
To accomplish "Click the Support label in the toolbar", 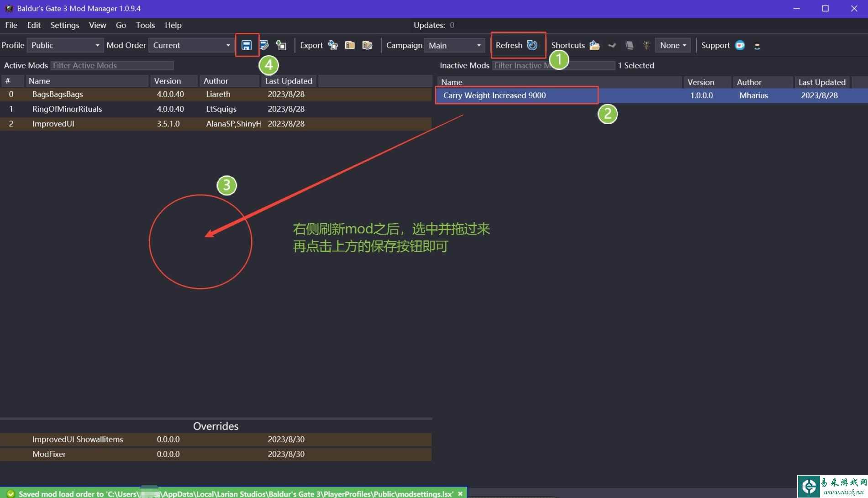I will point(715,45).
